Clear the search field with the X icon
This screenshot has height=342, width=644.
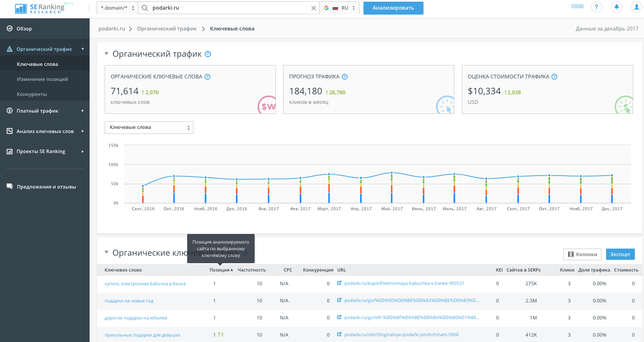(x=313, y=8)
